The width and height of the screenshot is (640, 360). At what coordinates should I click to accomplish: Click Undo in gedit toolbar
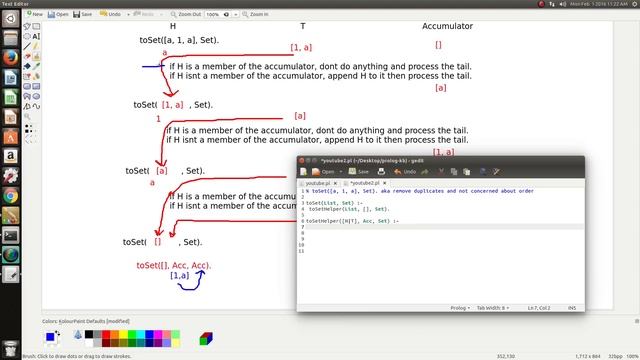click(x=405, y=172)
